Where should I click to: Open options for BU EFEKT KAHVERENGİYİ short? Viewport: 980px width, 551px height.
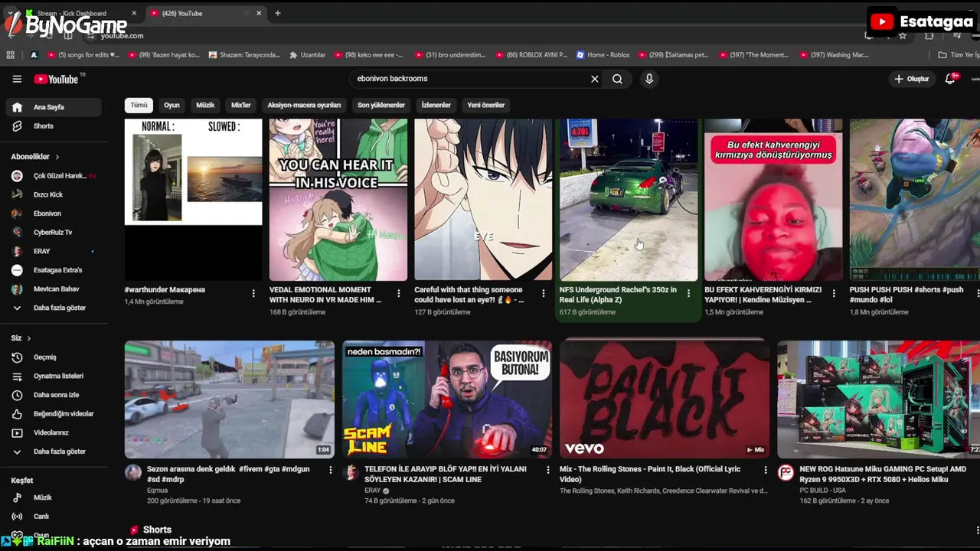[834, 293]
